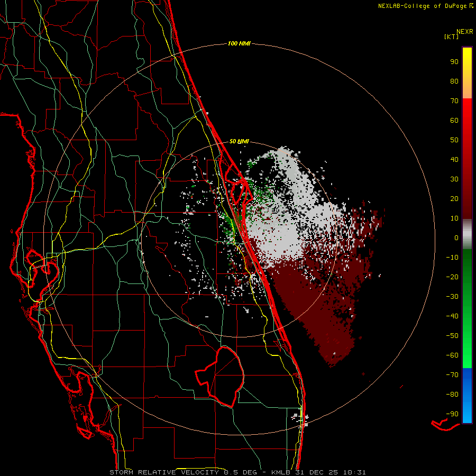Click the -20 value on the velocity scale
The image size is (476, 476).
click(452, 277)
